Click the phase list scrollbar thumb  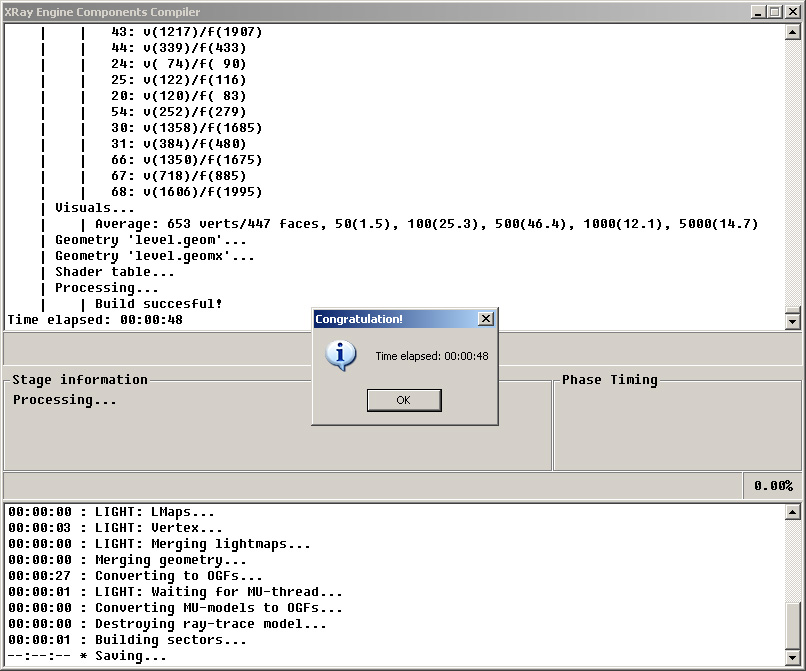tap(793, 625)
